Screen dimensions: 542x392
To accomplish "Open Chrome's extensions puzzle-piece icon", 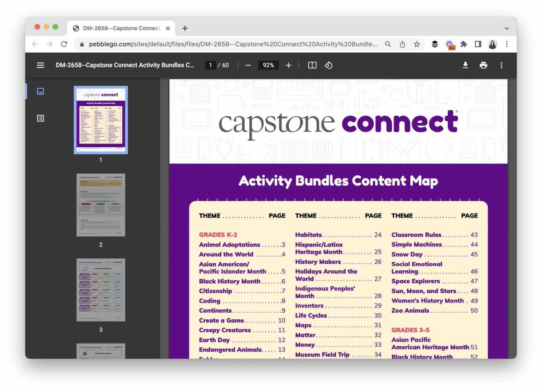I will (x=463, y=44).
